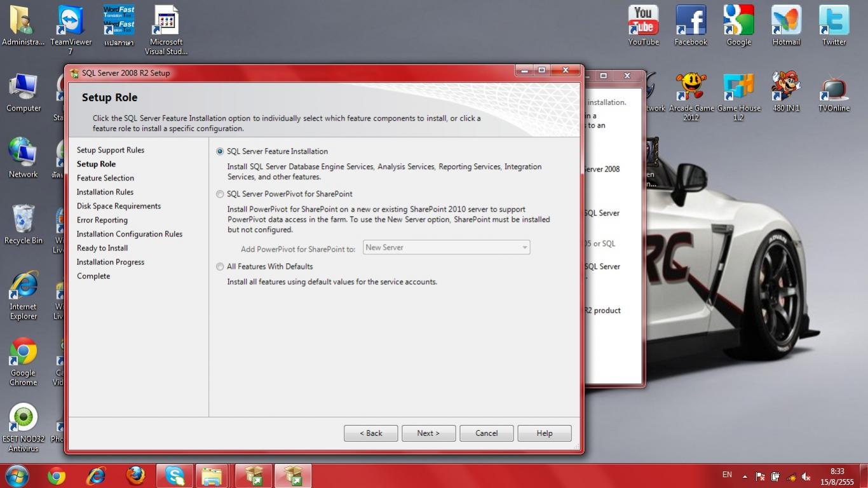Go back with the Back button
This screenshot has height=488, width=868.
coord(370,433)
